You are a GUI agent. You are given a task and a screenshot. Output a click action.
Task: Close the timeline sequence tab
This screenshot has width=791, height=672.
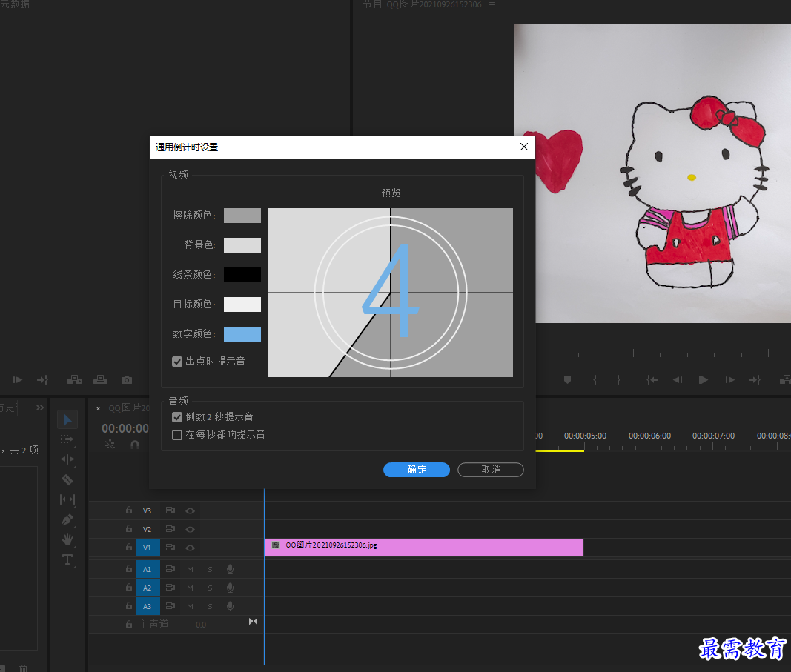[99, 409]
